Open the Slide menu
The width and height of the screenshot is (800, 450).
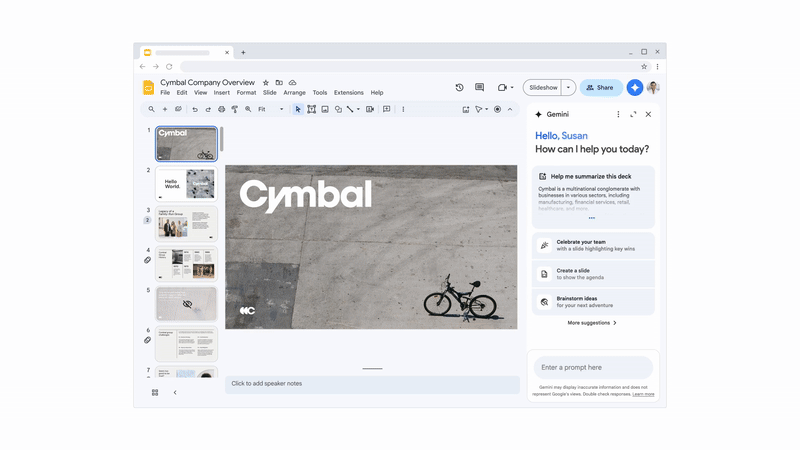(269, 93)
